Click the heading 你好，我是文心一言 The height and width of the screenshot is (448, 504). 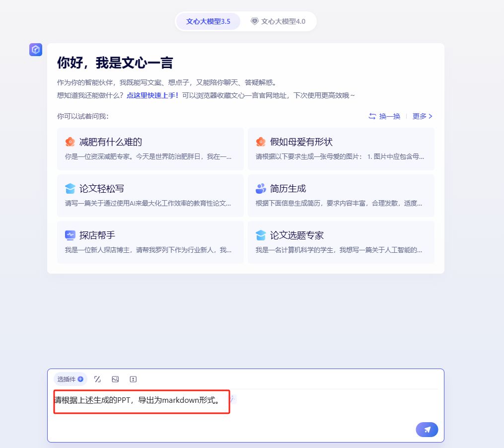point(115,63)
